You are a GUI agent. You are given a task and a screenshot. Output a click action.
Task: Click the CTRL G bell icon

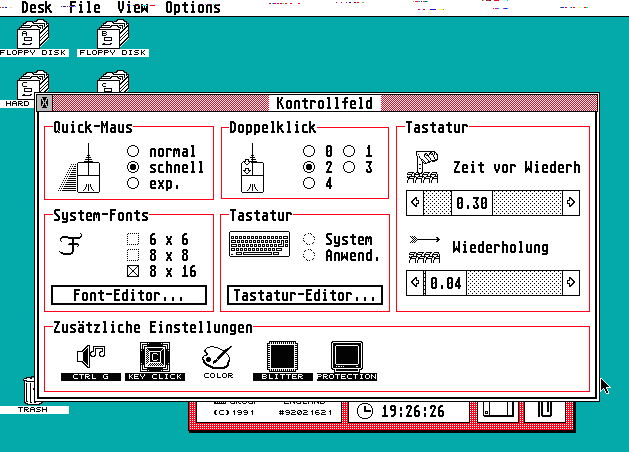point(89,357)
